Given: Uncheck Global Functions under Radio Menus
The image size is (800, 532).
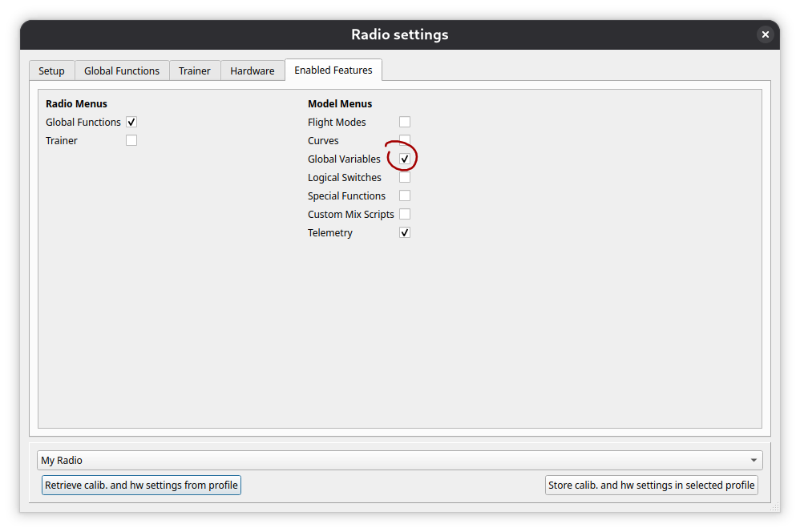Looking at the screenshot, I should pyautogui.click(x=131, y=123).
